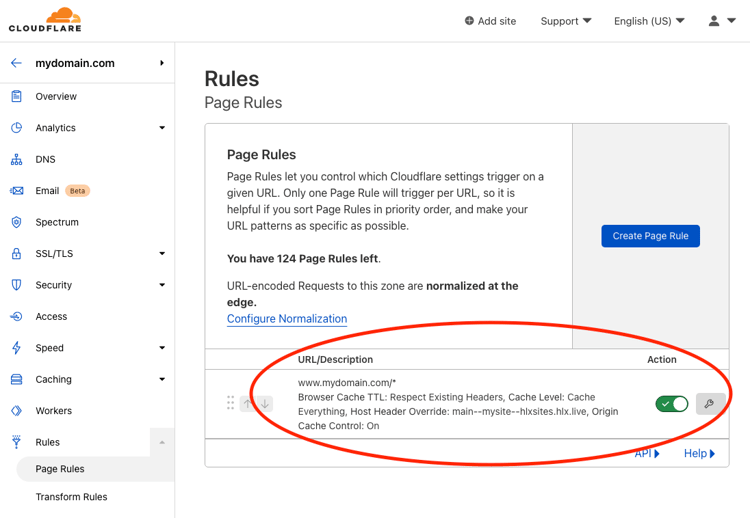Open the user account profile icon
The width and height of the screenshot is (750, 518).
(x=714, y=21)
